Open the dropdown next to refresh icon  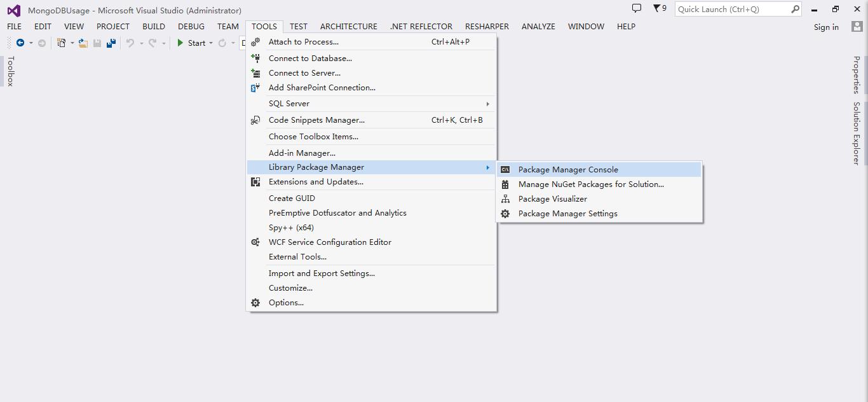233,43
